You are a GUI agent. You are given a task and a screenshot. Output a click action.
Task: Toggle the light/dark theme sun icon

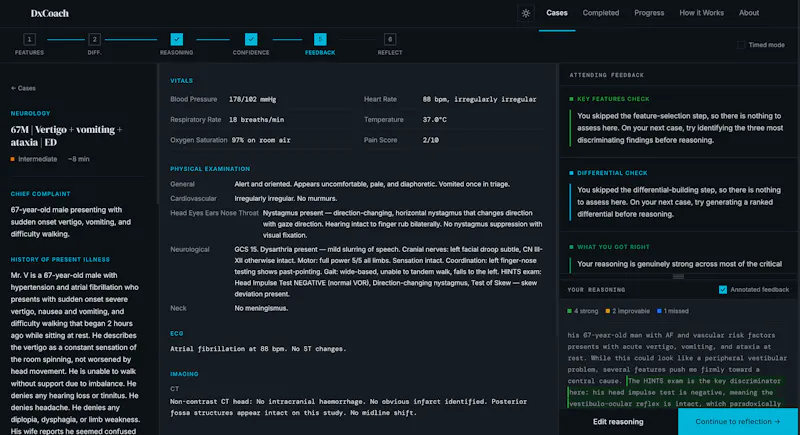[526, 13]
